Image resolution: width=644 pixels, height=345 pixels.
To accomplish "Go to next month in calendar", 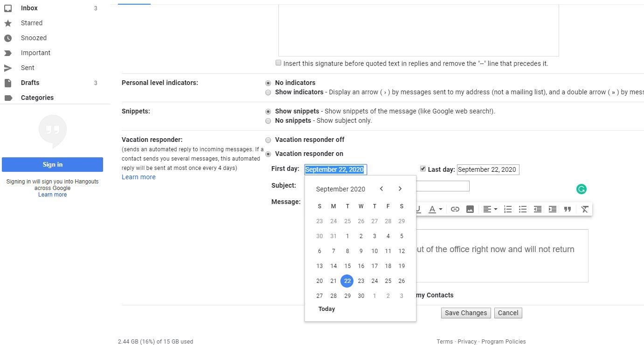I will click(x=400, y=189).
